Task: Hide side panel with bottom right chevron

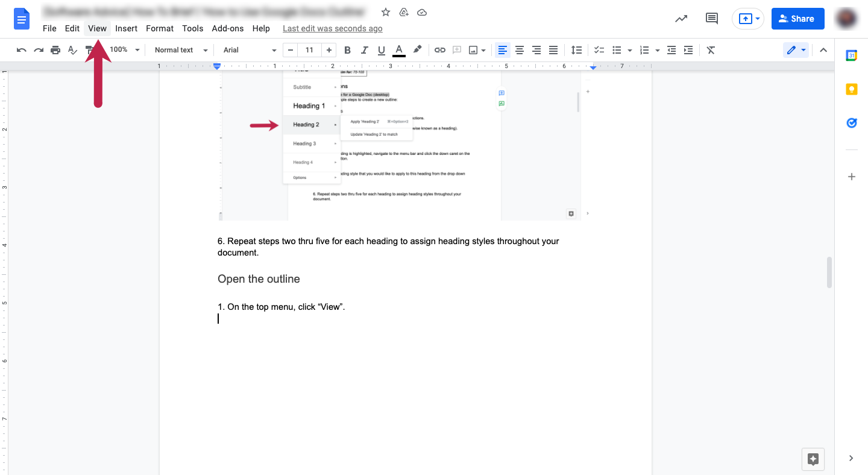Action: pos(851,458)
